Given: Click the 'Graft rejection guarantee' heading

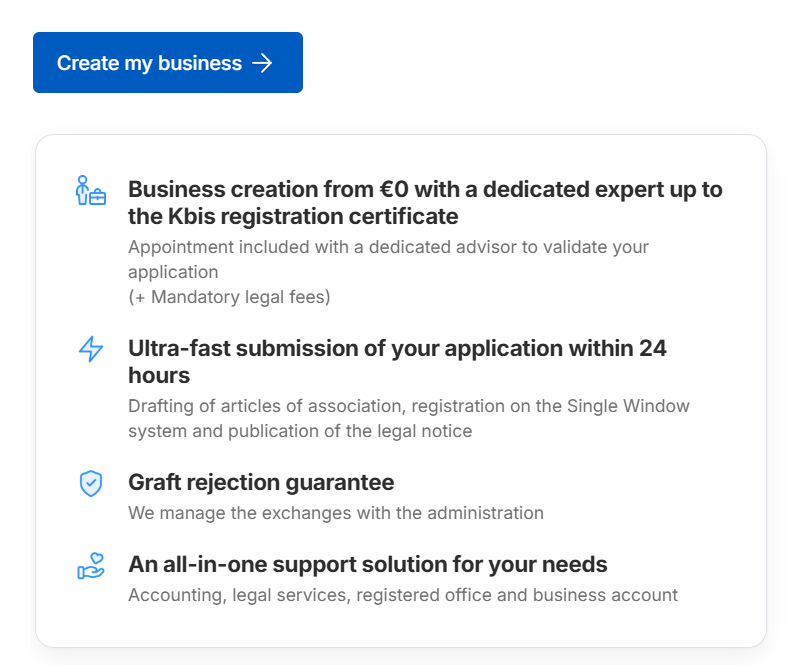Looking at the screenshot, I should click(261, 482).
